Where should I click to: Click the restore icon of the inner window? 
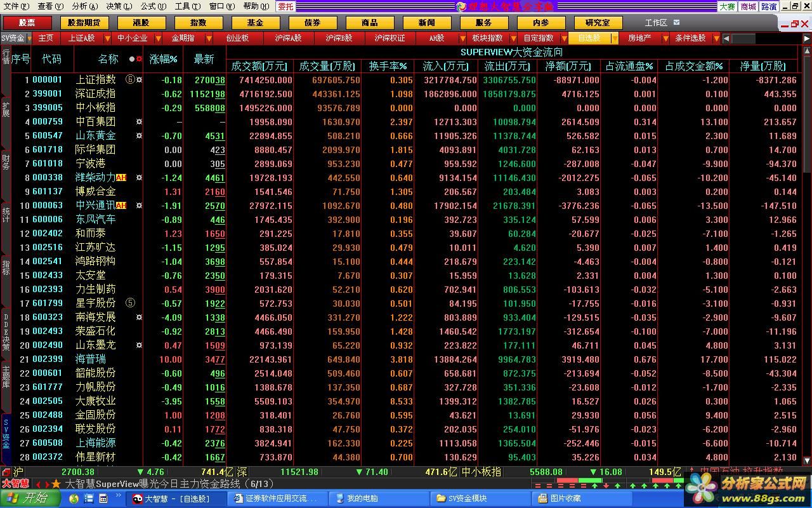coord(794,23)
